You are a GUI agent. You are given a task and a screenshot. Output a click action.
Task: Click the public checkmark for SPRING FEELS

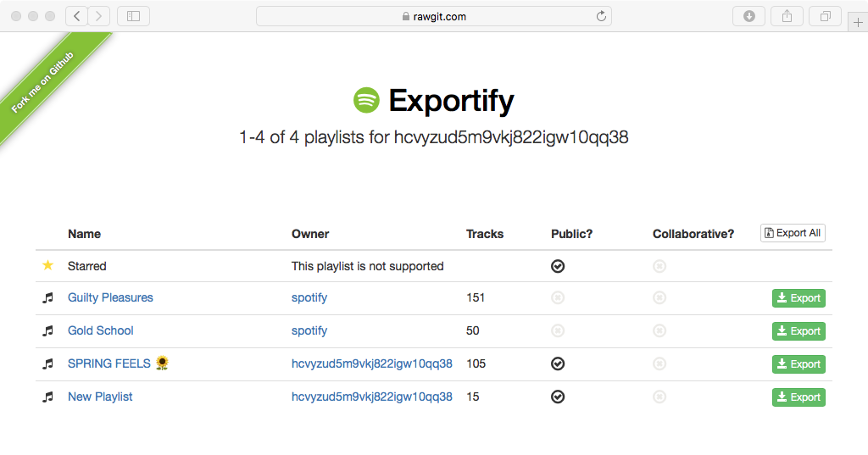(558, 363)
